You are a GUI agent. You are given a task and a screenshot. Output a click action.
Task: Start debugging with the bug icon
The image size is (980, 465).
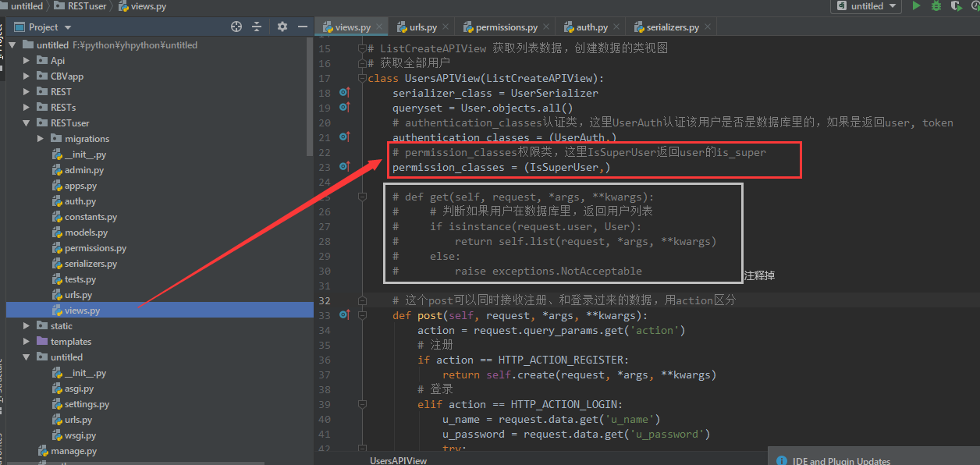pyautogui.click(x=936, y=6)
